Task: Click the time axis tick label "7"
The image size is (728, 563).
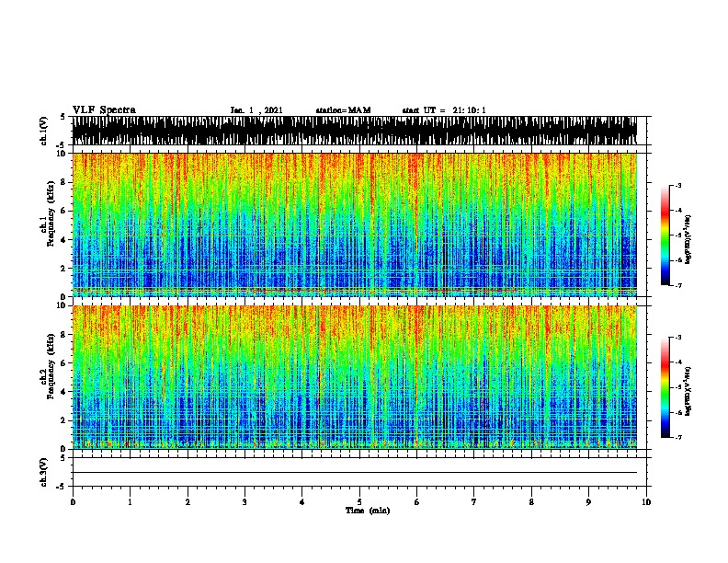Action: click(474, 501)
